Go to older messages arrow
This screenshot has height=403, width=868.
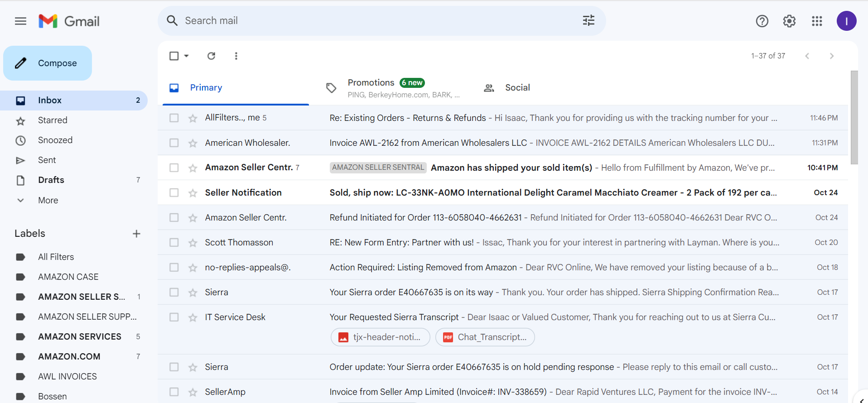831,56
